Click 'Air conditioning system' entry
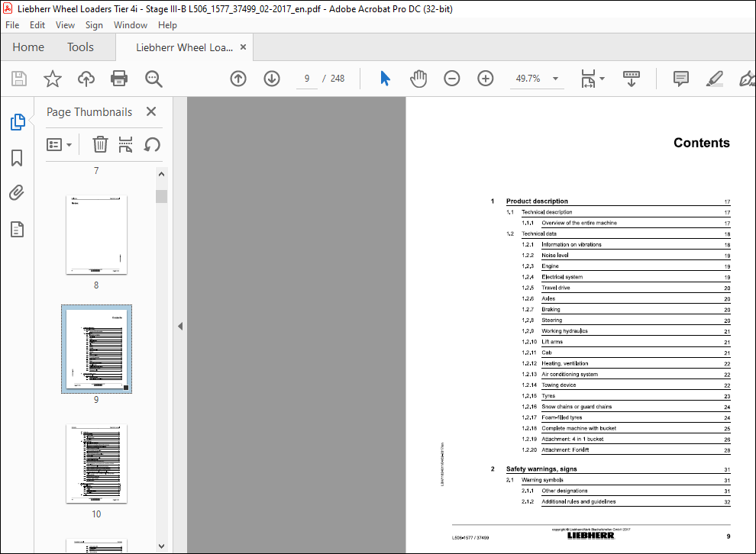This screenshot has width=756, height=554. [x=570, y=375]
